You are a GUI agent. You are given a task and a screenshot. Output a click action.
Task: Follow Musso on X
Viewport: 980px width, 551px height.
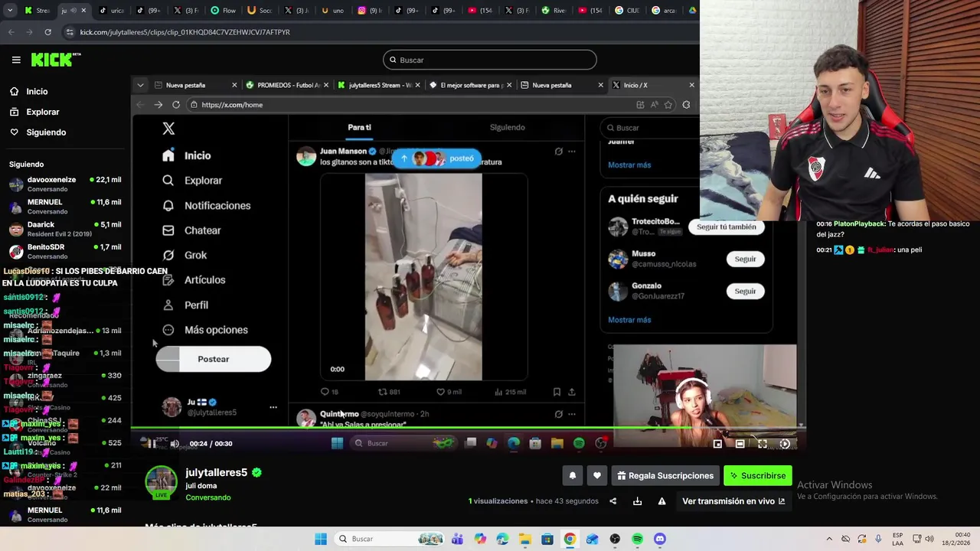[x=745, y=259]
